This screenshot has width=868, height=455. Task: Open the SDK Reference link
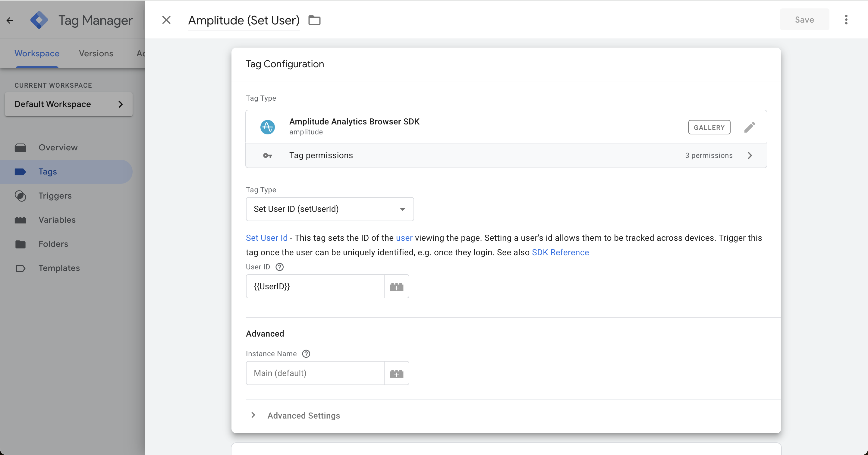pos(560,253)
